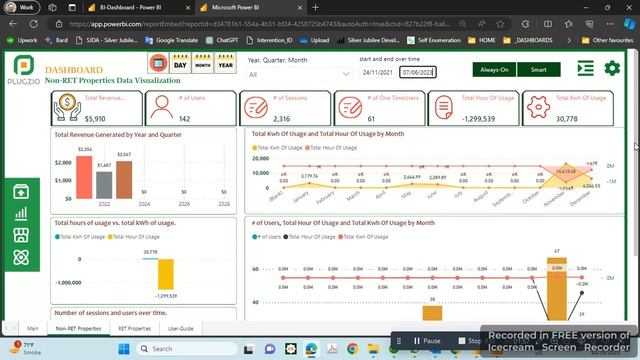
Task: Select the Smart button
Action: click(539, 70)
